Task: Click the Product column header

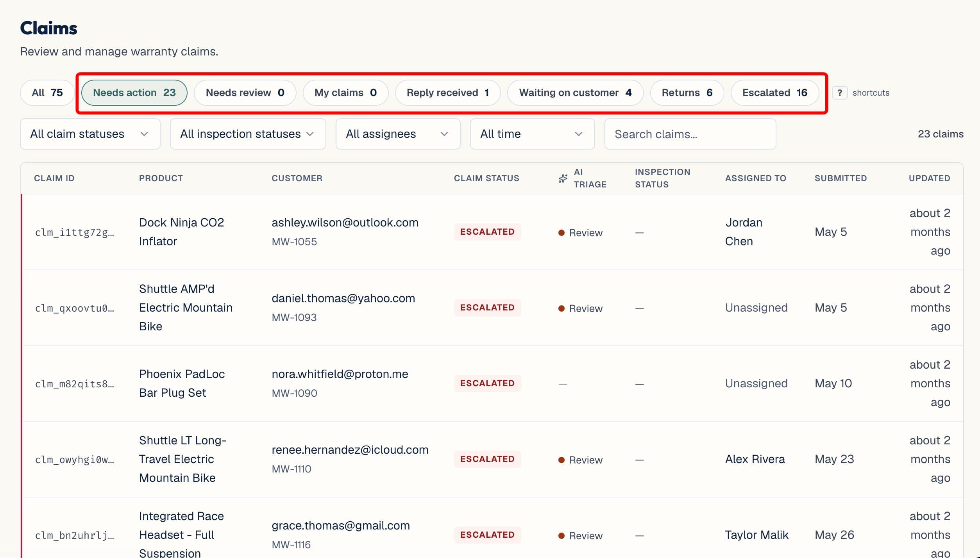Action: [161, 178]
